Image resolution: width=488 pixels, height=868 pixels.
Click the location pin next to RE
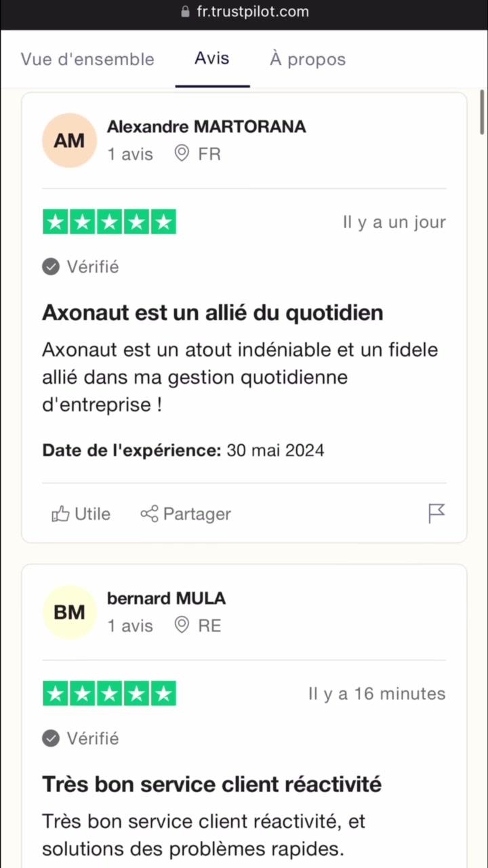pos(182,625)
